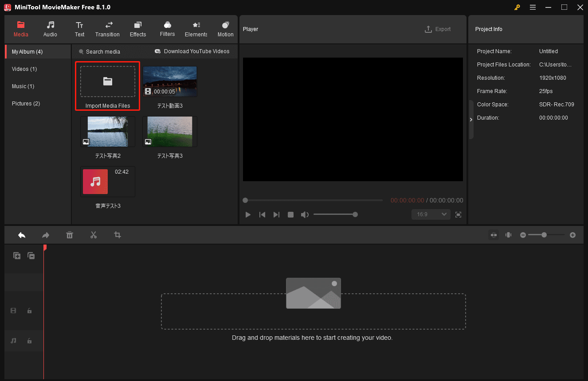This screenshot has width=588, height=381.
Task: Open the Transition tab
Action: (107, 29)
